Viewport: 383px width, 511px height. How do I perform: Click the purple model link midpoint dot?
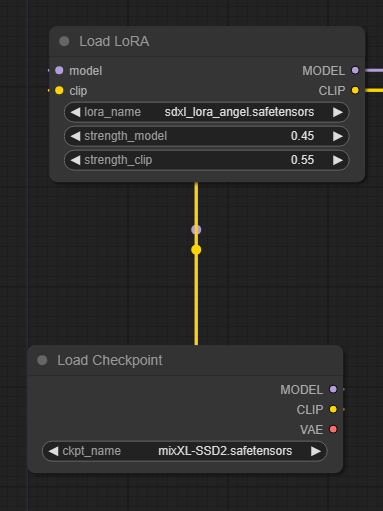pyautogui.click(x=196, y=230)
